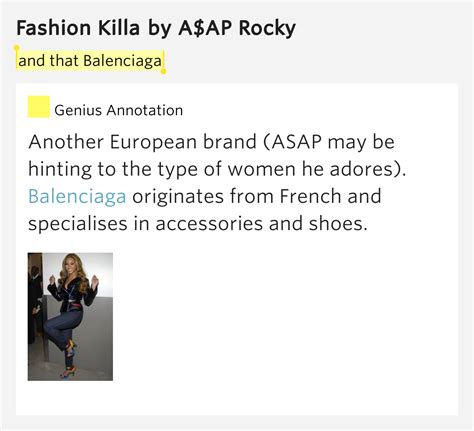The height and width of the screenshot is (431, 474).
Task: Click the word "ASAP" inside the parentheses
Action: [295, 142]
